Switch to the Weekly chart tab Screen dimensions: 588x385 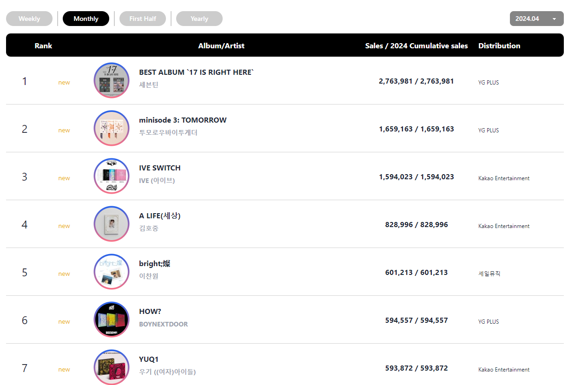(29, 19)
